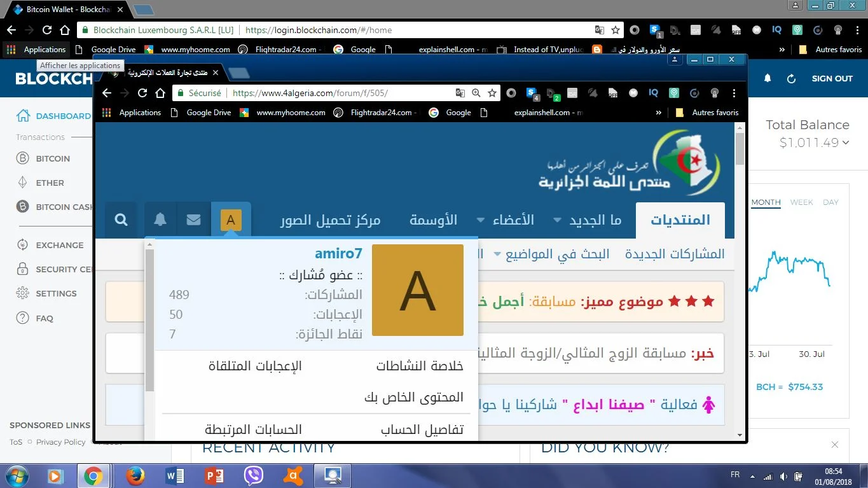Screen dimensions: 868x488
Task: Launch Firefox from the taskbar
Action: [135, 475]
